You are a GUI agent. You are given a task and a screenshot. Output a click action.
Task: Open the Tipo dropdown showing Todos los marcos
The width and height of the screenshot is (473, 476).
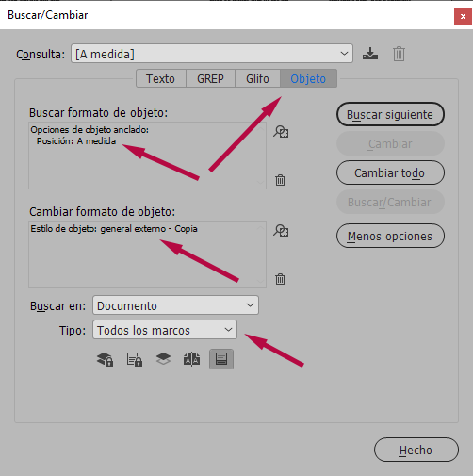pyautogui.click(x=165, y=330)
